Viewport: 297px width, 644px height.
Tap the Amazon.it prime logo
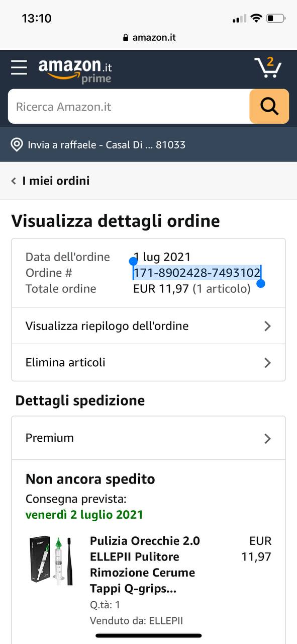75,70
